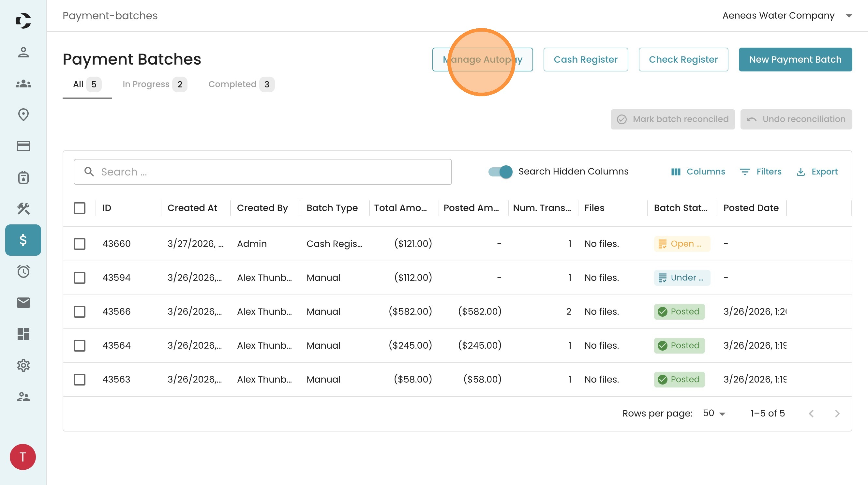Open the Columns selector panel

pyautogui.click(x=698, y=172)
